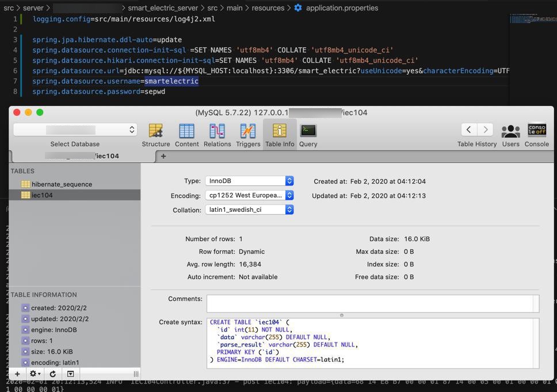
Task: Change Collation from latin1_swedish_ci
Action: (249, 210)
